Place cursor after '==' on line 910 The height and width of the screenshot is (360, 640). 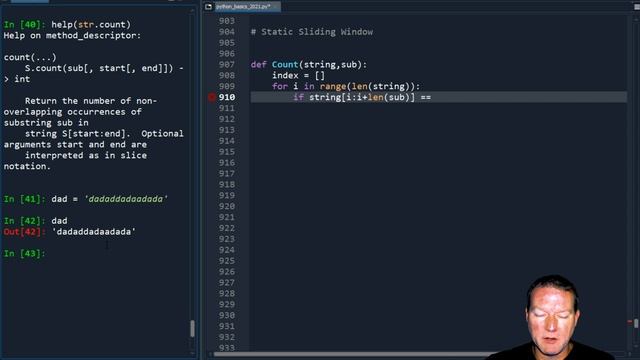[432, 97]
